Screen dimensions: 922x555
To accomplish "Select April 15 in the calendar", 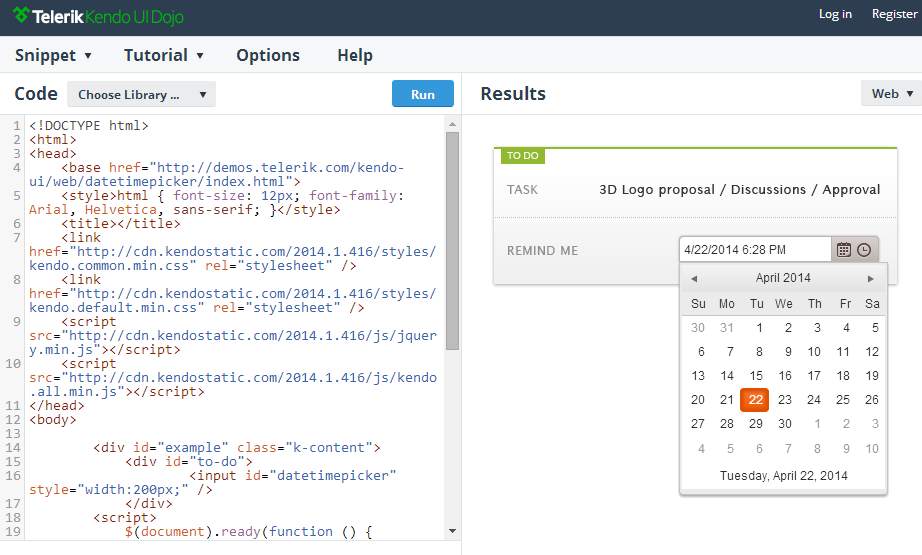I will click(x=756, y=376).
